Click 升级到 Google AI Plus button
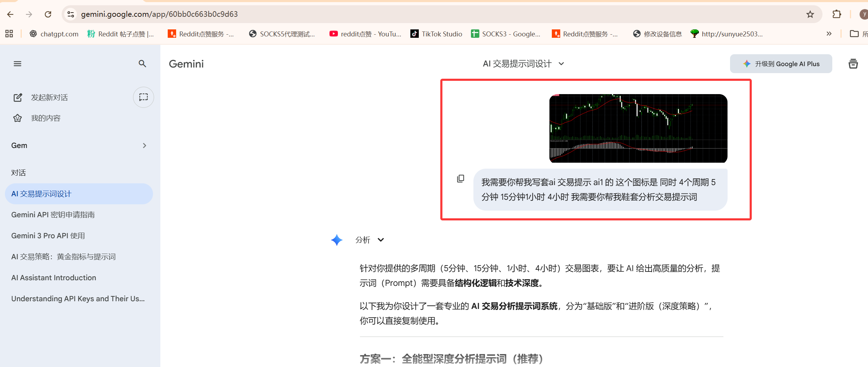This screenshot has width=868, height=367. pos(781,64)
